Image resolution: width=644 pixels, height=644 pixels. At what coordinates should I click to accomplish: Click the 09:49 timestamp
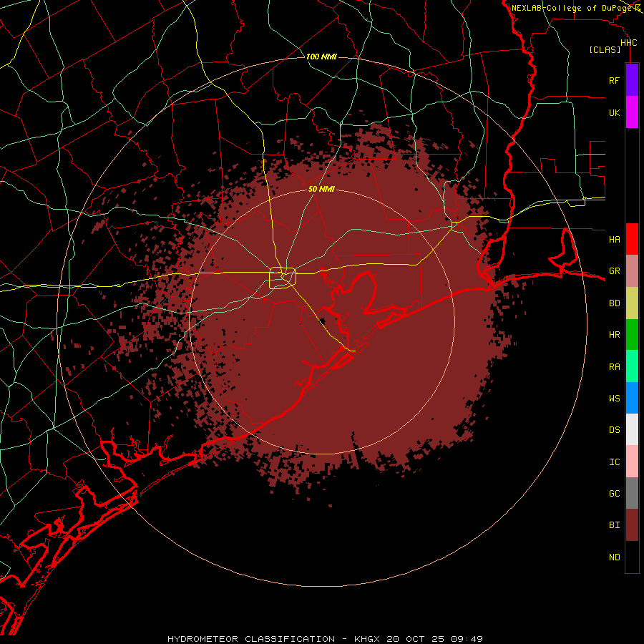pos(467,639)
